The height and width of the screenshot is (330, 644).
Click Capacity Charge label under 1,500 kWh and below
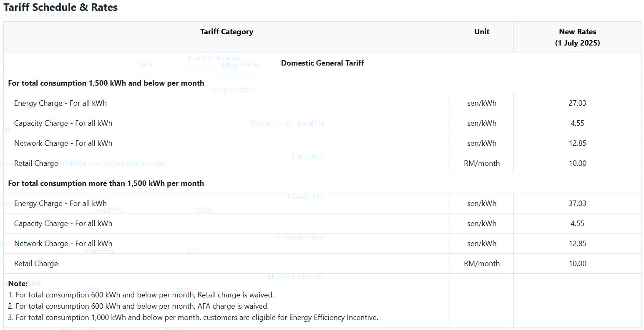(x=63, y=123)
